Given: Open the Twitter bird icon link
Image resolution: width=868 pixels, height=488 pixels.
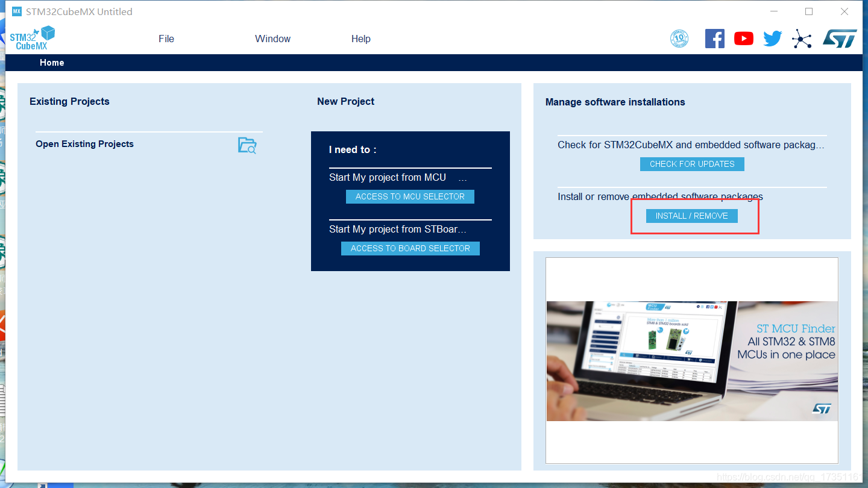Looking at the screenshot, I should [x=773, y=39].
